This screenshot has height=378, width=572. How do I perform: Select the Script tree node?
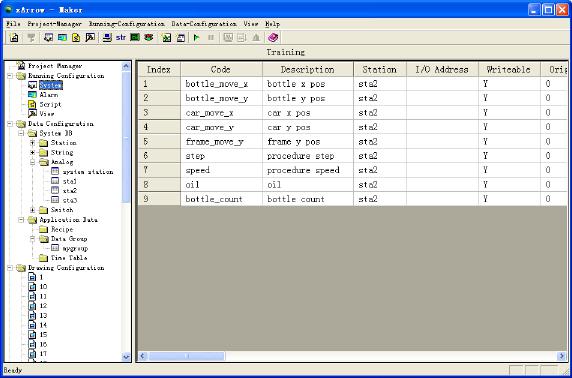pos(51,104)
